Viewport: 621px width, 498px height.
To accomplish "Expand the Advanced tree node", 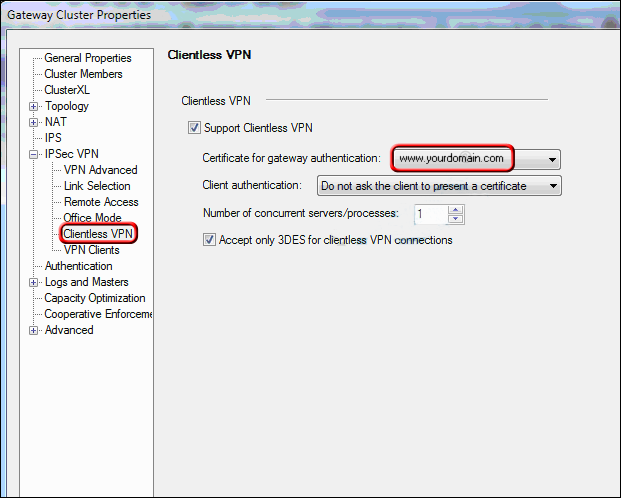I will tap(34, 330).
